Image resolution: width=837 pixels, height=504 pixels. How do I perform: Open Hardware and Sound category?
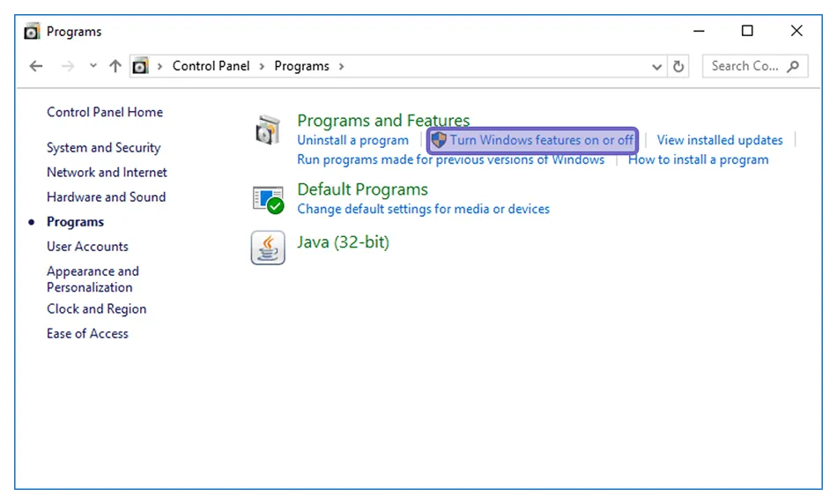pyautogui.click(x=107, y=197)
